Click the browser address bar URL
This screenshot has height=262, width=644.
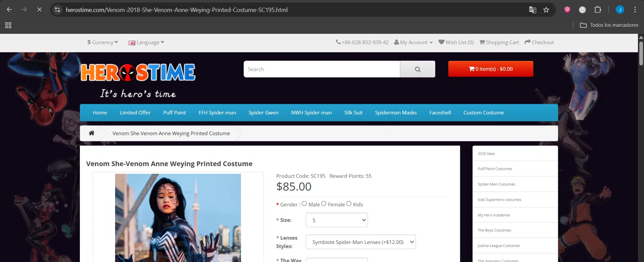[177, 9]
